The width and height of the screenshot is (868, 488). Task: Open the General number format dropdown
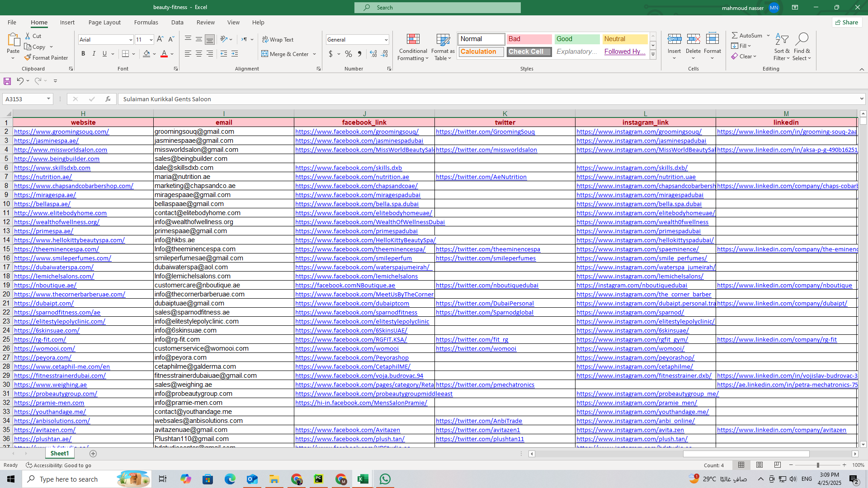point(386,40)
